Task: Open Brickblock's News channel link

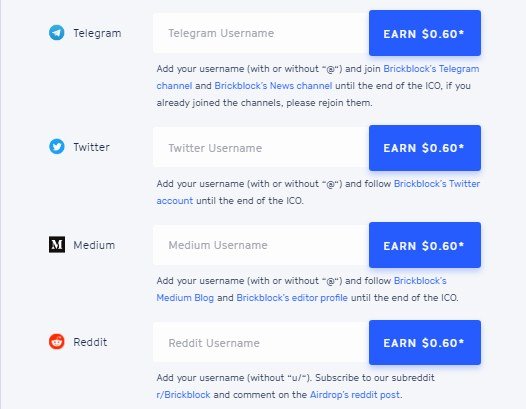Action: pos(273,86)
